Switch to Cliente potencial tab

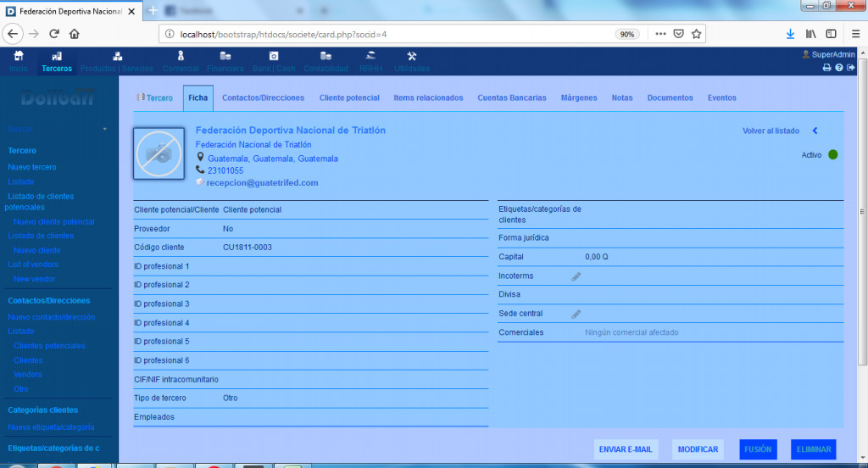point(349,97)
